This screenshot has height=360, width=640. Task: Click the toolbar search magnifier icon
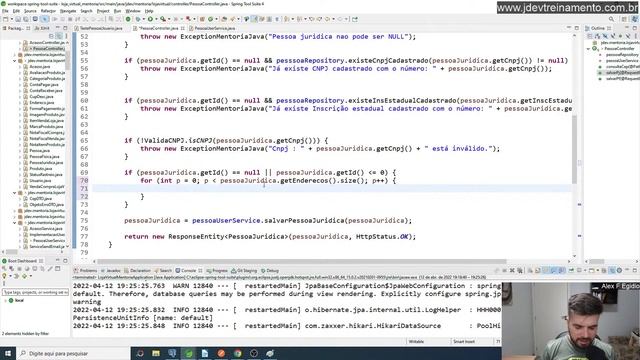611,19
